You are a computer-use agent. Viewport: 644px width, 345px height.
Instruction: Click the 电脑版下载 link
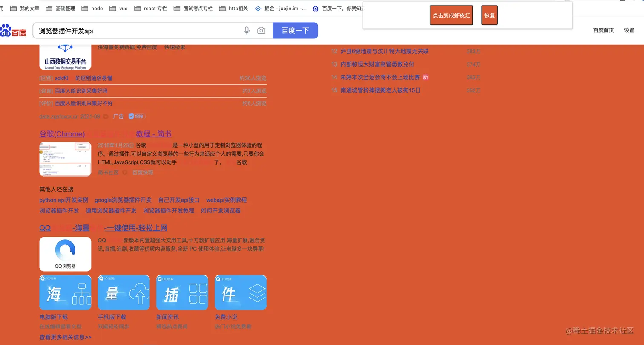click(53, 317)
